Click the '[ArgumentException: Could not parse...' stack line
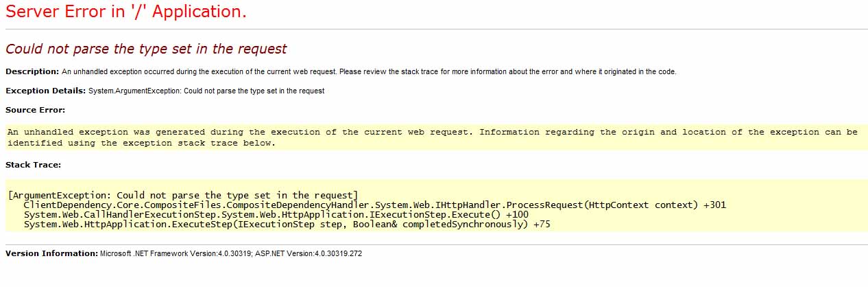Image resolution: width=868 pixels, height=287 pixels. coord(183,195)
